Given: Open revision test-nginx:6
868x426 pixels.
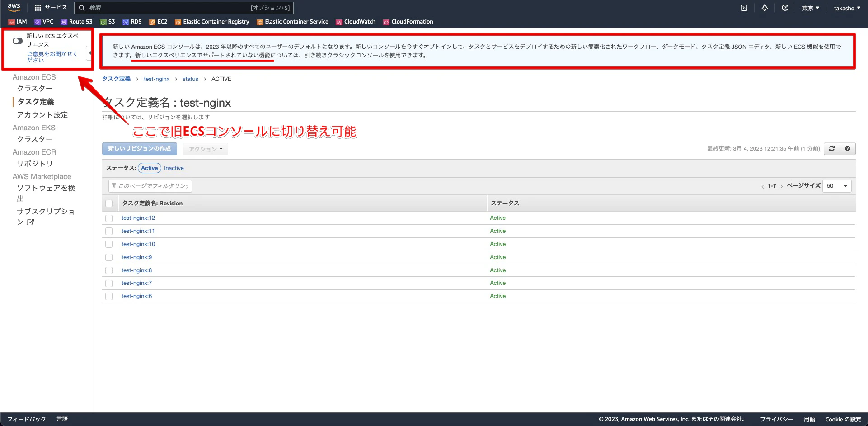Looking at the screenshot, I should coord(137,296).
